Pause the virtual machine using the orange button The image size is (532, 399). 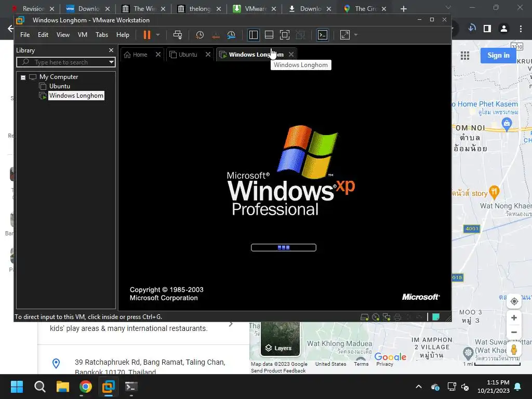[147, 35]
